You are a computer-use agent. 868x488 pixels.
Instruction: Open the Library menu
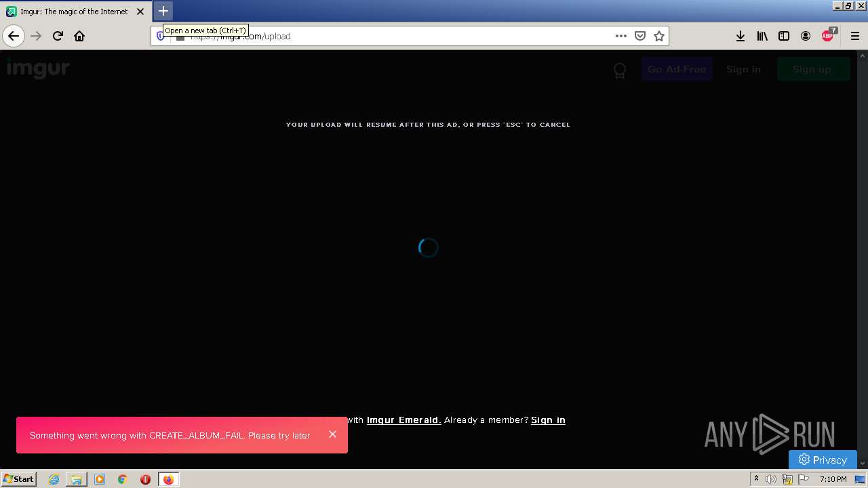click(x=762, y=36)
